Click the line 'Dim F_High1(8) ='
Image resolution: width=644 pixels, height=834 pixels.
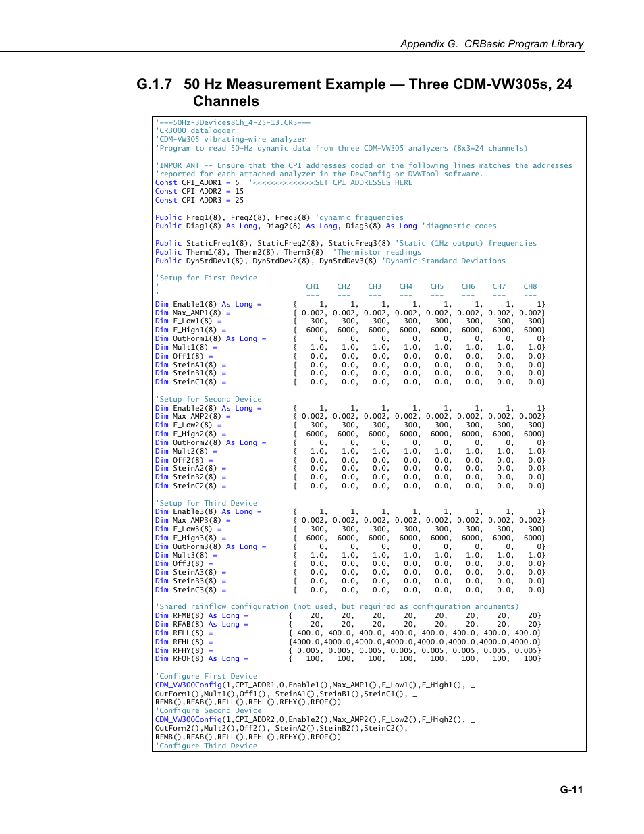pyautogui.click(x=350, y=330)
